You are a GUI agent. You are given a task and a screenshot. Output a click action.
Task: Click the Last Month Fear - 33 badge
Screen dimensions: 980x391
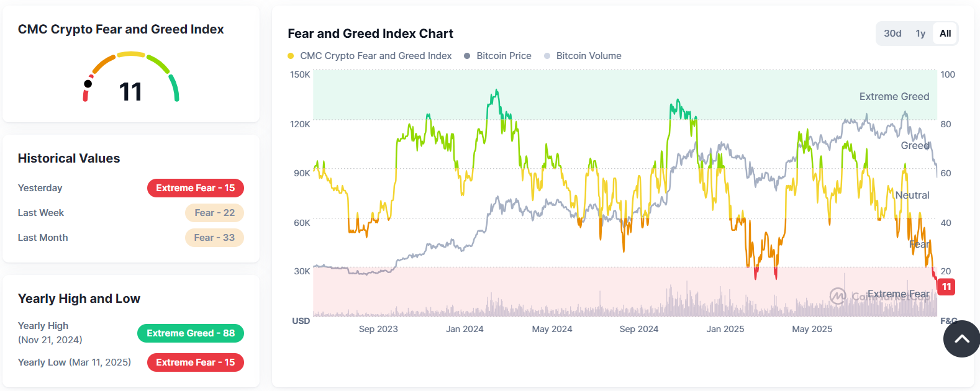214,238
